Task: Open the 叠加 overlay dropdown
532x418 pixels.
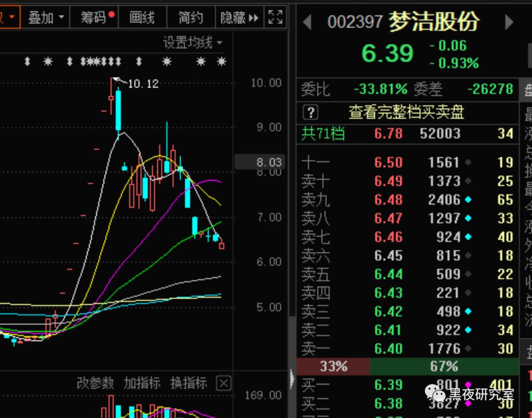Action: [x=45, y=17]
